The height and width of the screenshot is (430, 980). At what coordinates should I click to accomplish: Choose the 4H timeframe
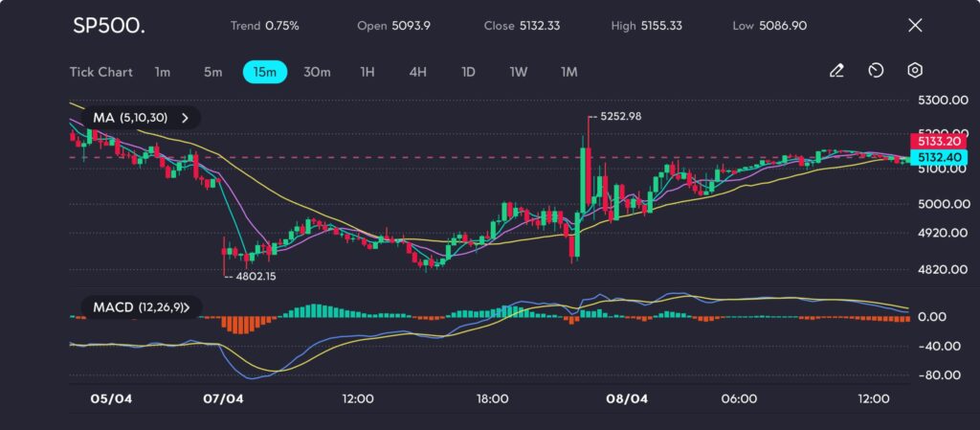417,72
